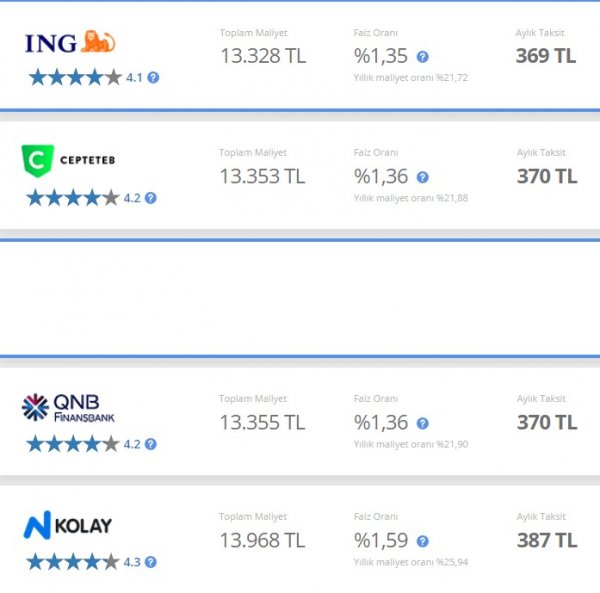Click N Kolay total cost 13.968 TL
Screen dimensions: 600x593
pyautogui.click(x=263, y=540)
